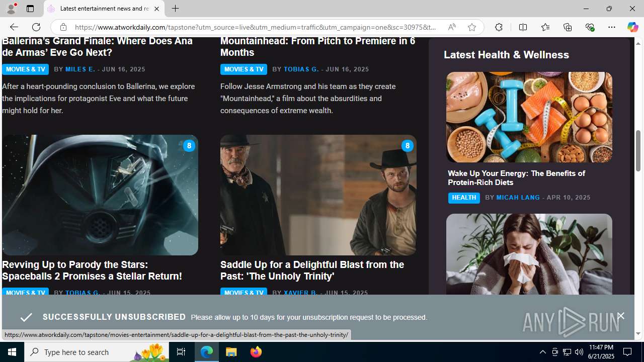Open Firefox on taskbar

[x=256, y=352]
